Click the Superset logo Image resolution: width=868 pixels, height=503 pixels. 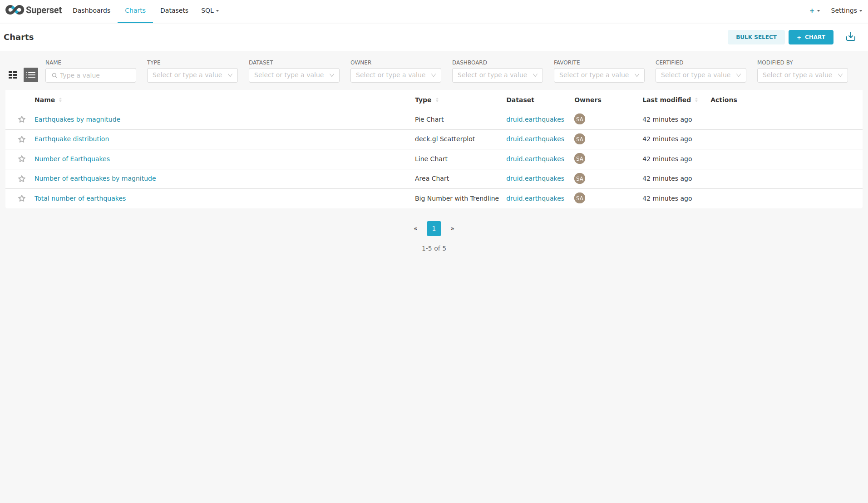click(x=34, y=10)
